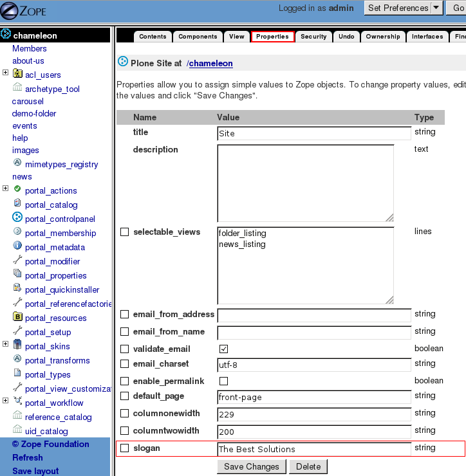This screenshot has width=466, height=476.
Task: Expand the portal_workflow tree node
Action: [x=5, y=400]
